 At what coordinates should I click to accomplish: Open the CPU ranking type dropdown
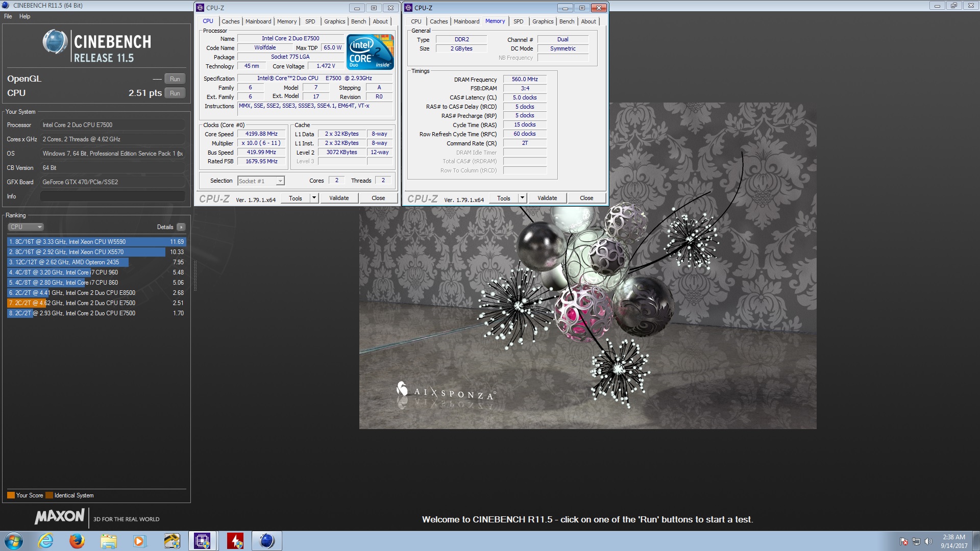pyautogui.click(x=26, y=227)
